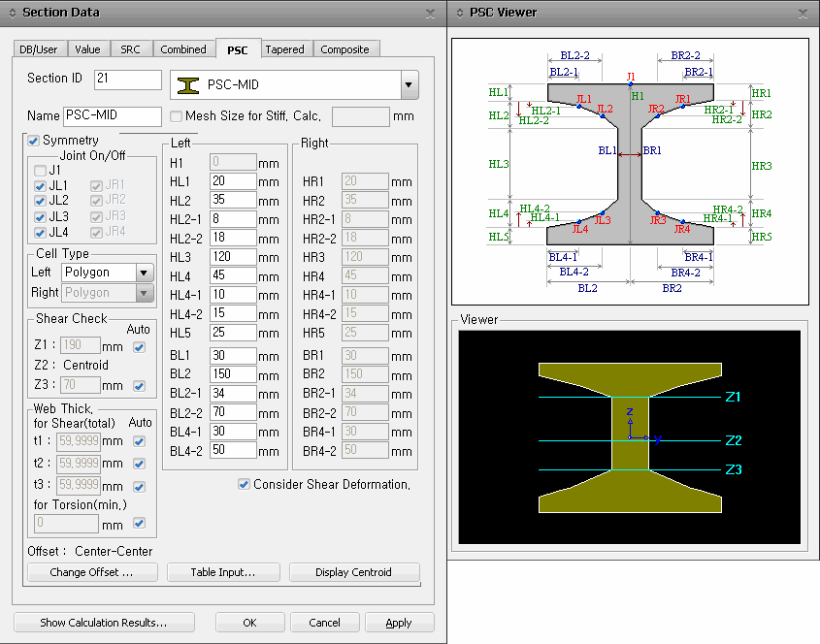Click the Change Offset button
This screenshot has width=820, height=644.
pyautogui.click(x=92, y=572)
